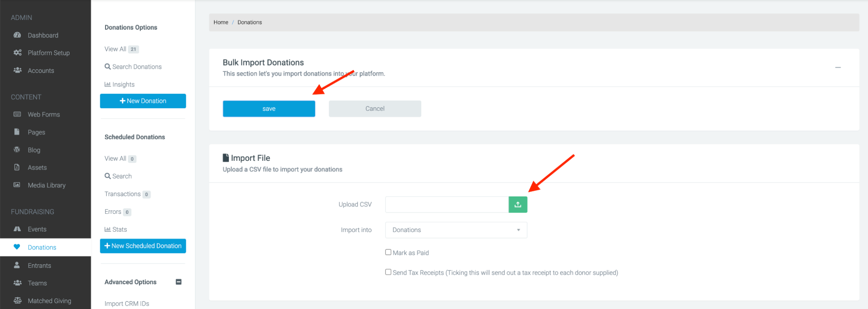868x309 pixels.
Task: Click the Blog WordPress icon
Action: coord(17,150)
